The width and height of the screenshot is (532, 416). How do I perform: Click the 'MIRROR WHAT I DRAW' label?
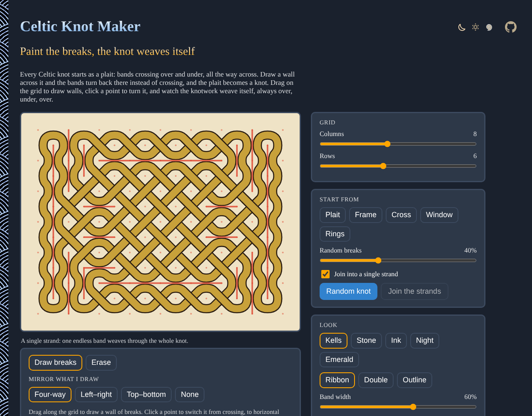click(64, 379)
